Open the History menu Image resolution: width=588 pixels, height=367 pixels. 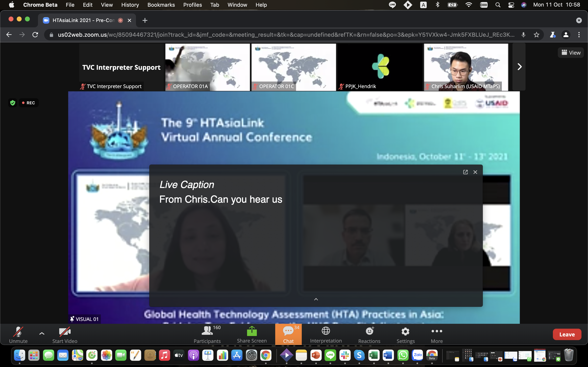[130, 5]
